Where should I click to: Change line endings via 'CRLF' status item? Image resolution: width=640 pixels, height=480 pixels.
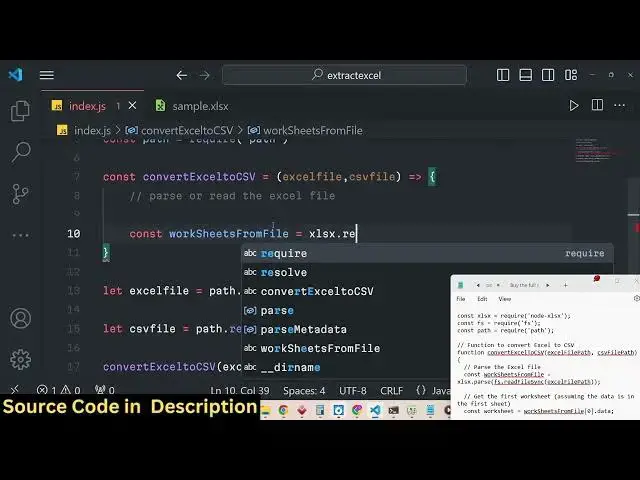[x=391, y=391]
